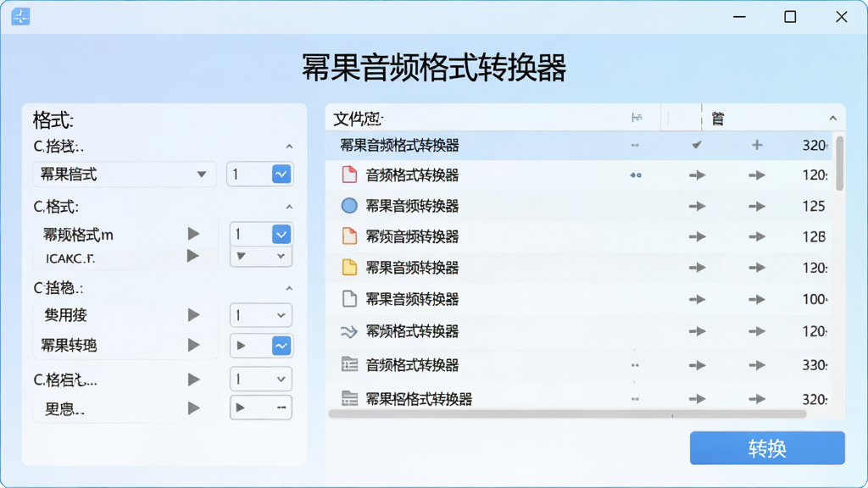Click the horizontal scrollbar below file list

coord(567,413)
